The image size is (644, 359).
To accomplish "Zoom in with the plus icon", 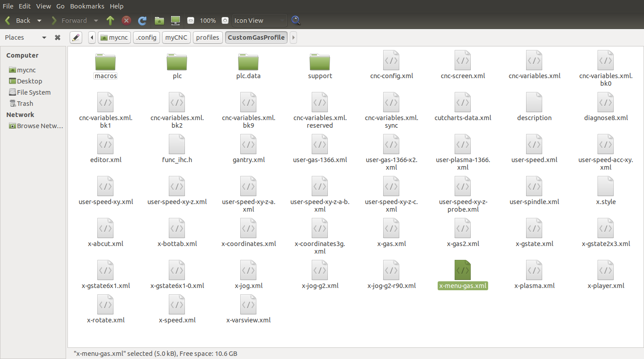I will pyautogui.click(x=225, y=21).
